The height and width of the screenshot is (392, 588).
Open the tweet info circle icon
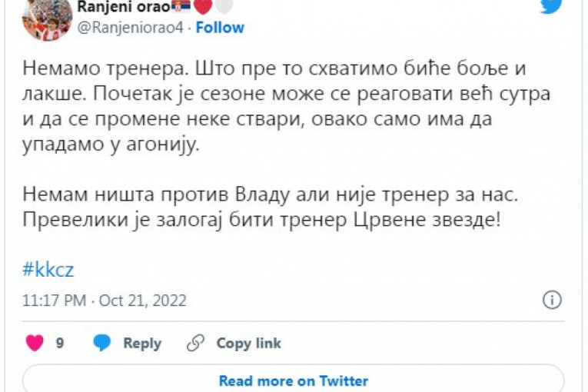click(x=552, y=300)
